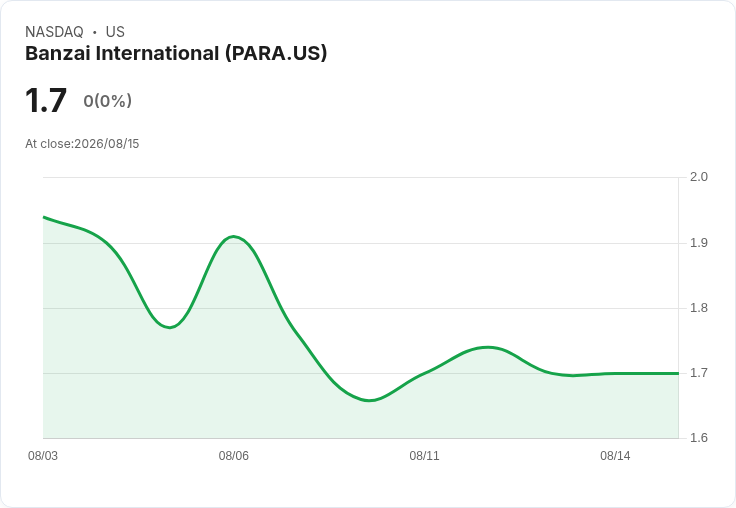This screenshot has width=736, height=508.
Task: Click the small hump after 08/11
Action: click(x=488, y=347)
